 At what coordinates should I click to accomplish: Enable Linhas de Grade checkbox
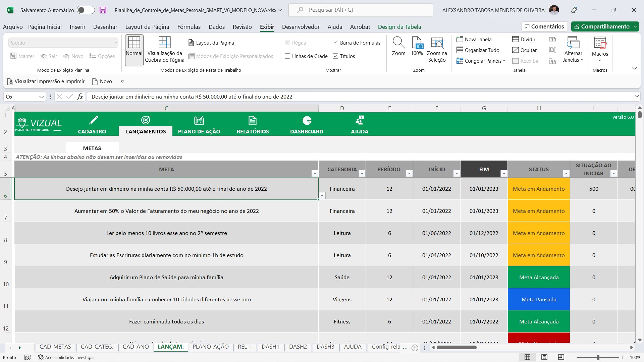click(287, 56)
